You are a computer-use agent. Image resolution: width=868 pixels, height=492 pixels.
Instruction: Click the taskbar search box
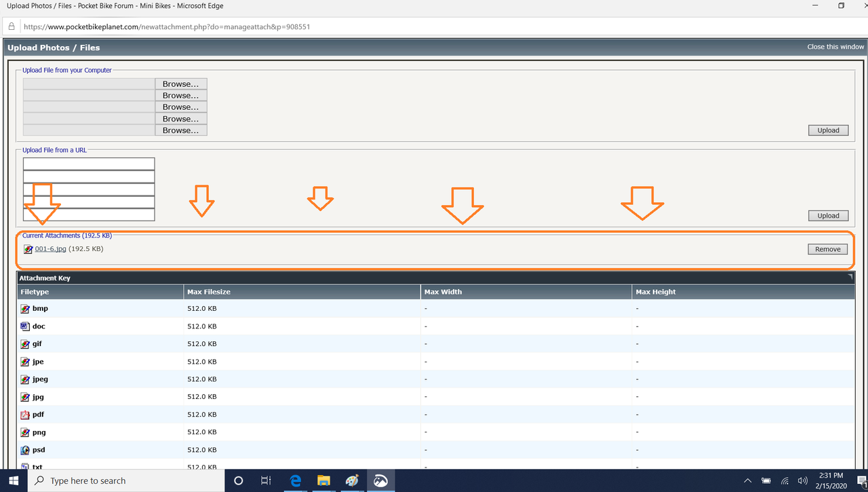click(x=125, y=480)
